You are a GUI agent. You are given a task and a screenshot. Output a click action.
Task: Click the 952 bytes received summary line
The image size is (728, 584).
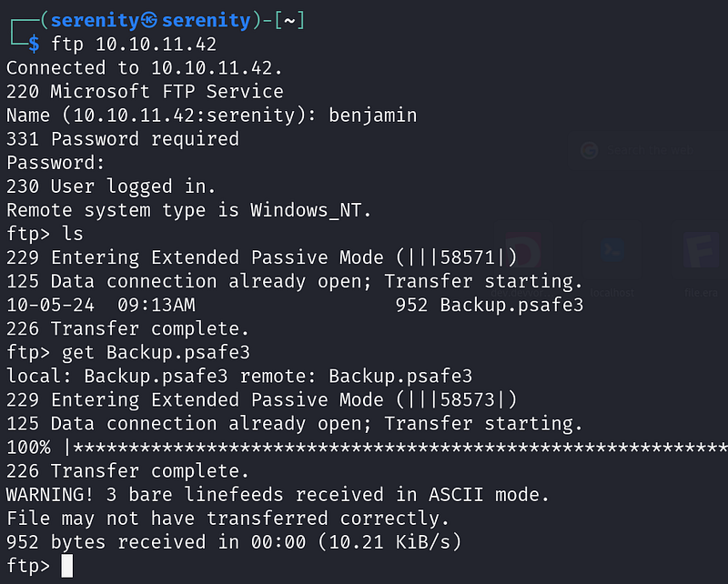click(234, 542)
